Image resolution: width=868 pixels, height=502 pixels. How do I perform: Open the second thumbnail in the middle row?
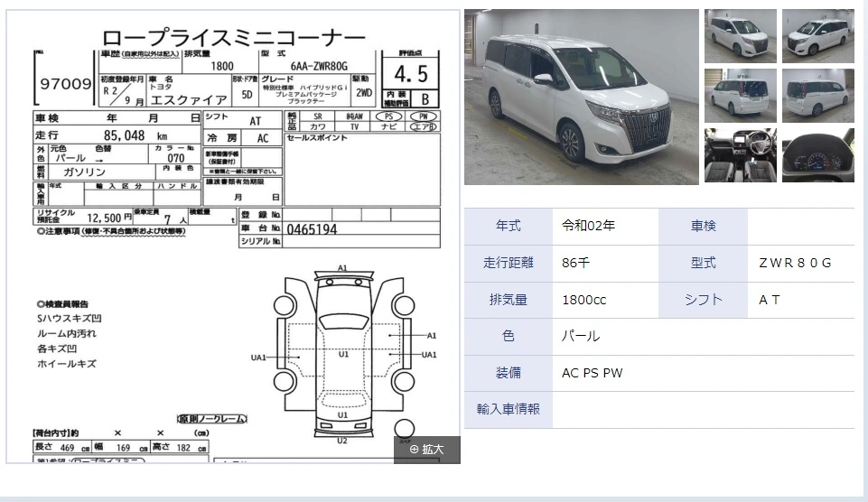(818, 96)
